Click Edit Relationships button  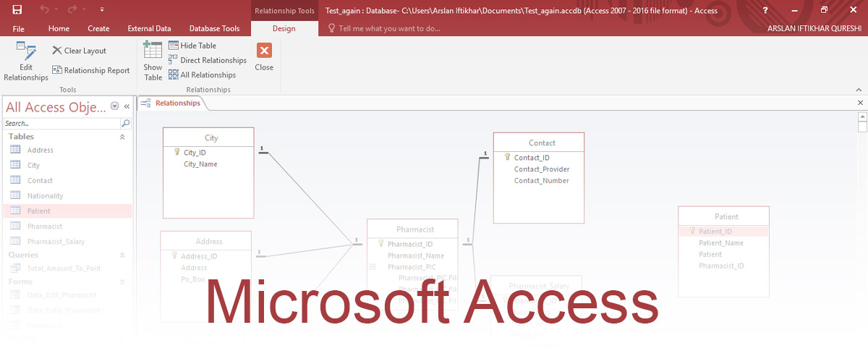[x=26, y=62]
